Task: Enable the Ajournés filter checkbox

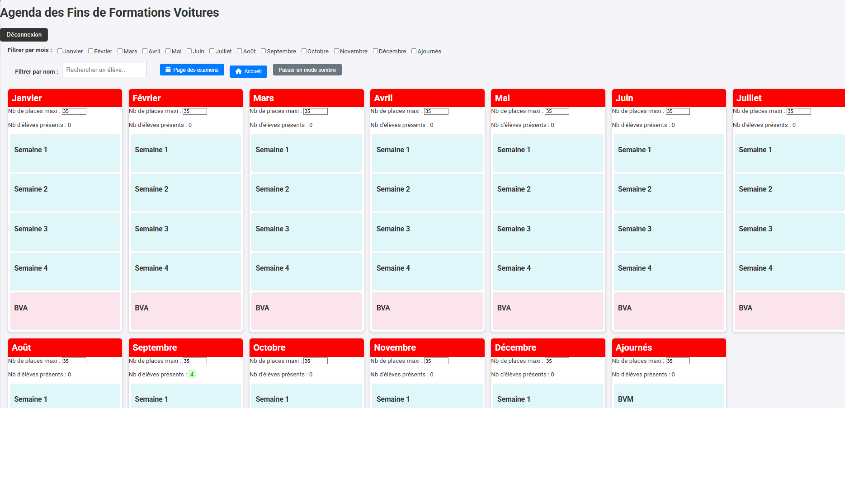Action: click(414, 51)
